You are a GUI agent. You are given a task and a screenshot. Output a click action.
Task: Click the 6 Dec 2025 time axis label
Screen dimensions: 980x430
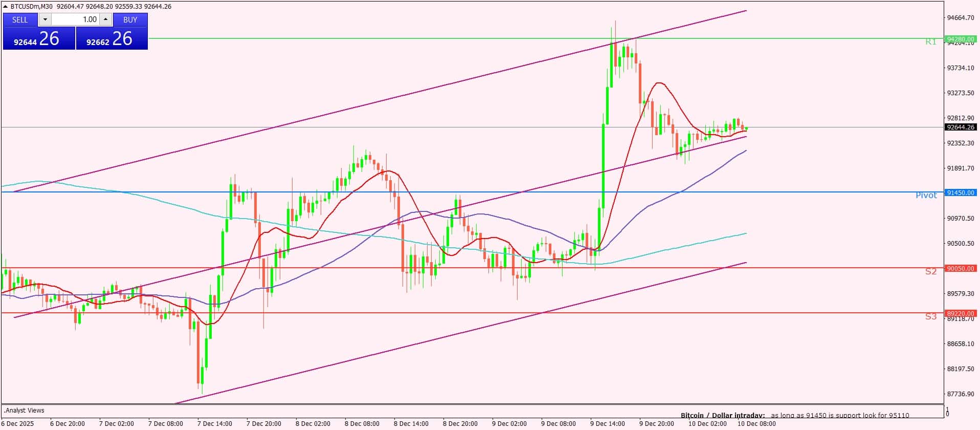click(18, 423)
